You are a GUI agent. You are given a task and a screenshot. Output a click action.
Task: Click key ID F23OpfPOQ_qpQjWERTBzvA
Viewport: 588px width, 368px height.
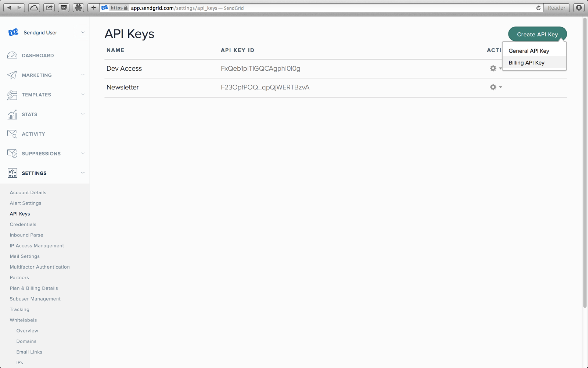[265, 87]
